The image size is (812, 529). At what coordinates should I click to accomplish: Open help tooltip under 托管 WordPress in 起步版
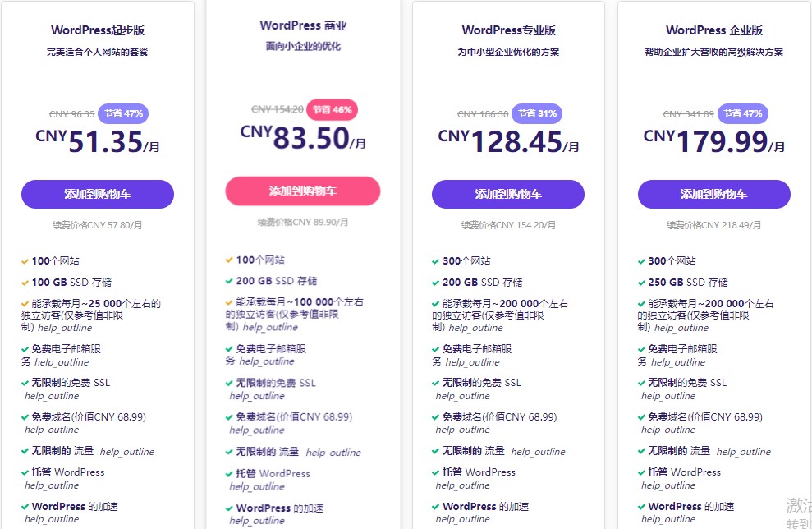[52, 485]
